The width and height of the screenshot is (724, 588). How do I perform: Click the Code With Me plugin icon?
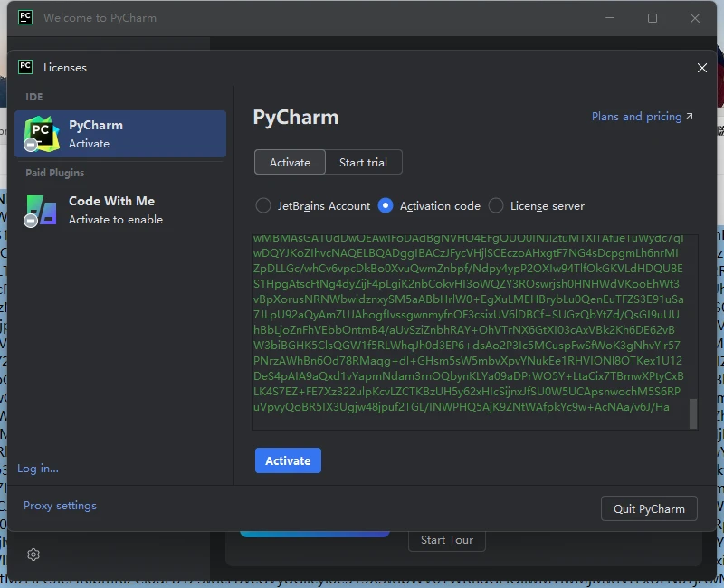42,210
